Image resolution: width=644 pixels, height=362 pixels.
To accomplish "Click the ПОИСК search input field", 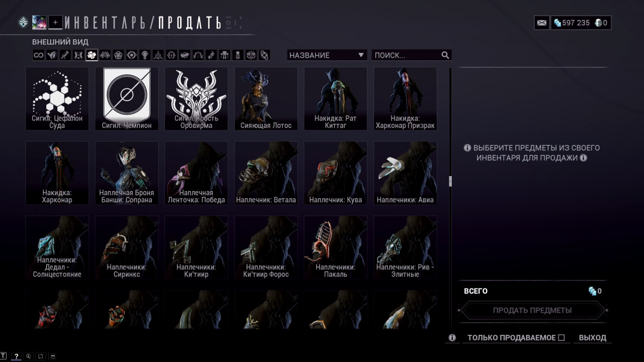I will (x=407, y=55).
